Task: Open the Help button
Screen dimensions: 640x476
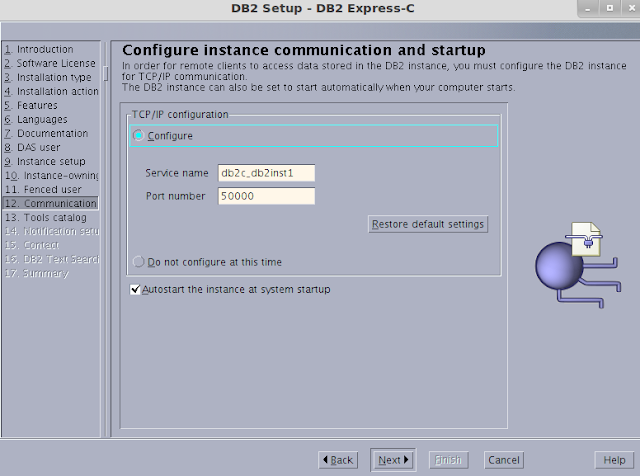Action: pos(614,460)
